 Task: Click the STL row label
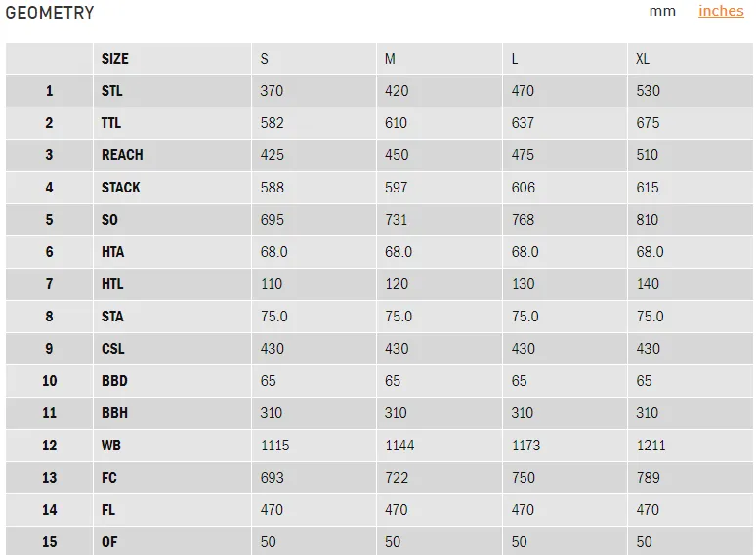(112, 90)
